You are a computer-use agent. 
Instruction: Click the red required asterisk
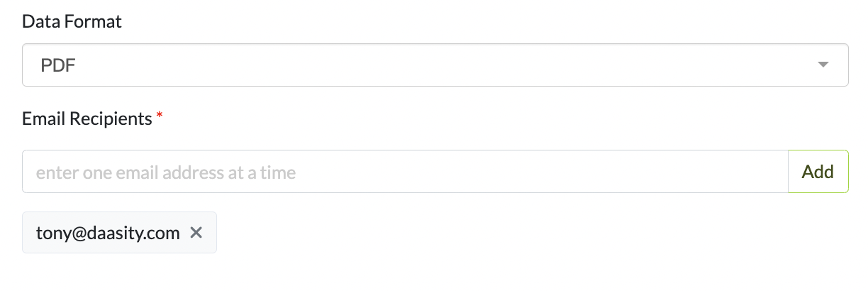(x=160, y=116)
